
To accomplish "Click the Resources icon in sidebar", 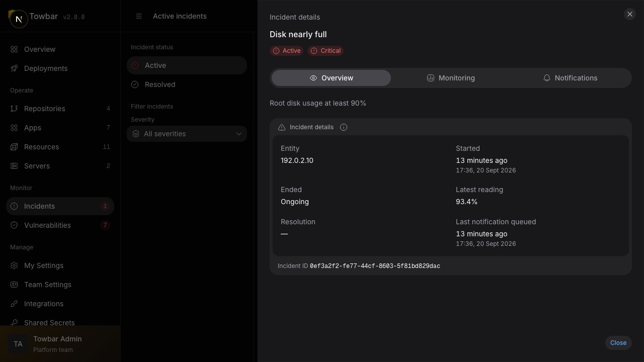I will click(14, 147).
